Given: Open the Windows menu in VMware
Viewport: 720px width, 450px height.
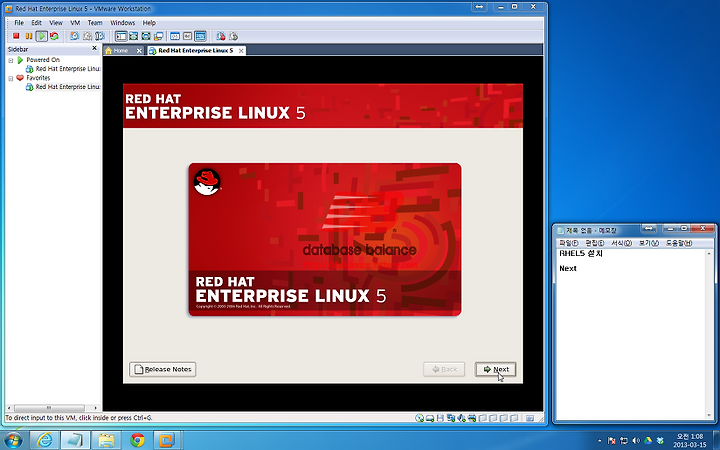Looking at the screenshot, I should [x=123, y=22].
